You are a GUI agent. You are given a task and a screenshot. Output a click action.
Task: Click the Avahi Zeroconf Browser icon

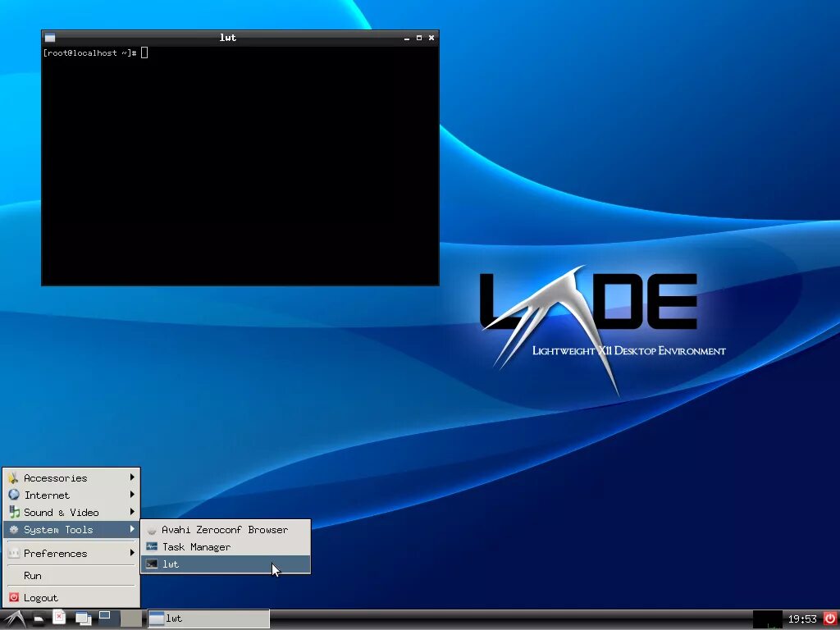point(152,530)
